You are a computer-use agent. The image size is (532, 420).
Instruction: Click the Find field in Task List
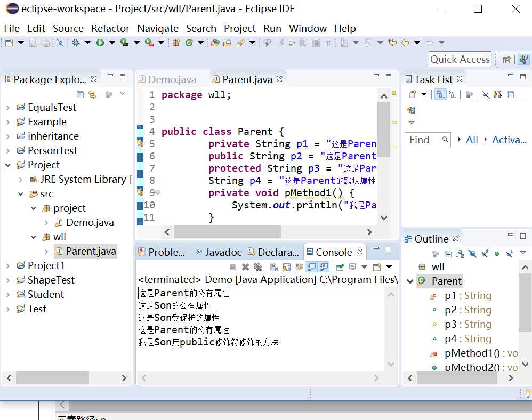(428, 140)
